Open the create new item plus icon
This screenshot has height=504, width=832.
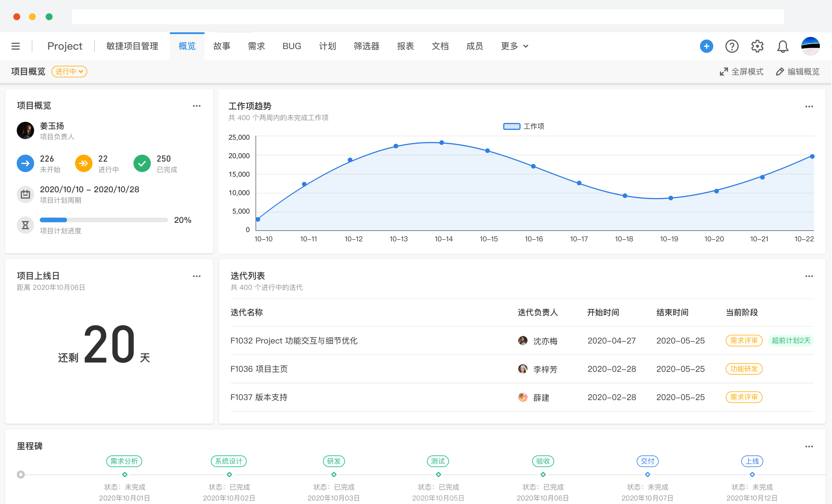(x=706, y=46)
